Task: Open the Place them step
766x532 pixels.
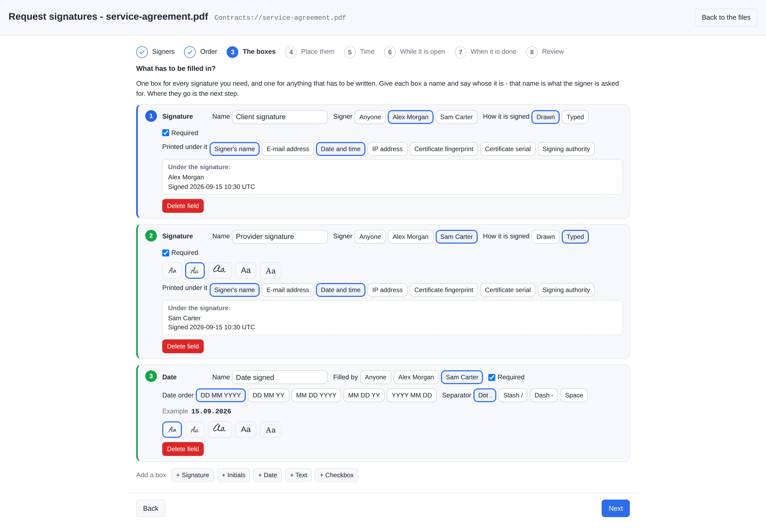Action: (x=310, y=52)
